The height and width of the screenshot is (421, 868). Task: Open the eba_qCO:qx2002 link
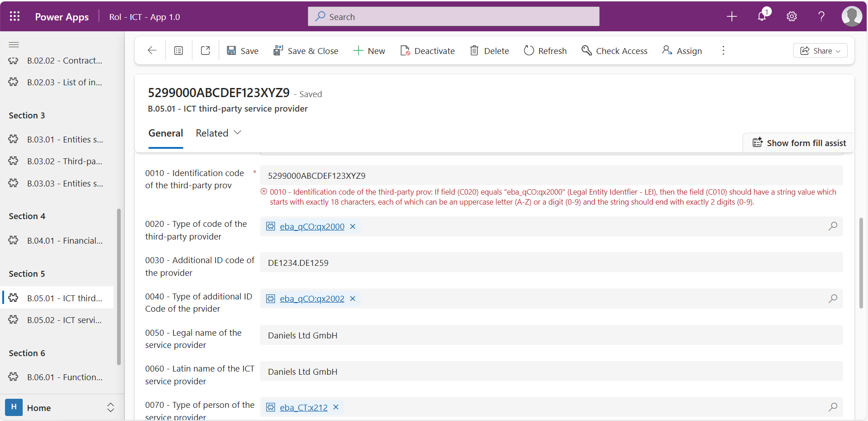tap(312, 299)
